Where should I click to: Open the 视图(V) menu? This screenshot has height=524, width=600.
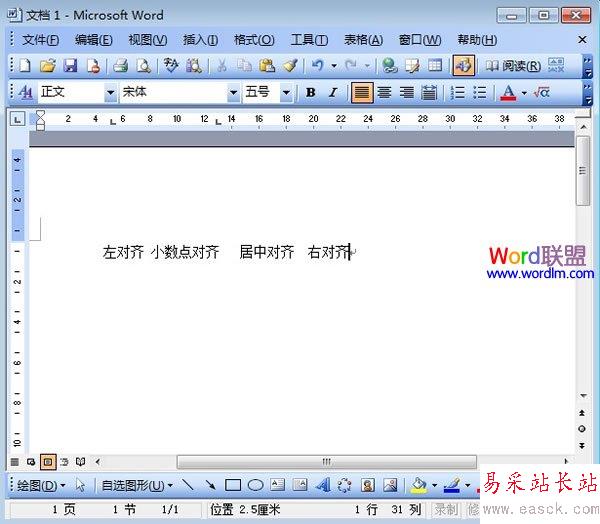click(x=148, y=40)
